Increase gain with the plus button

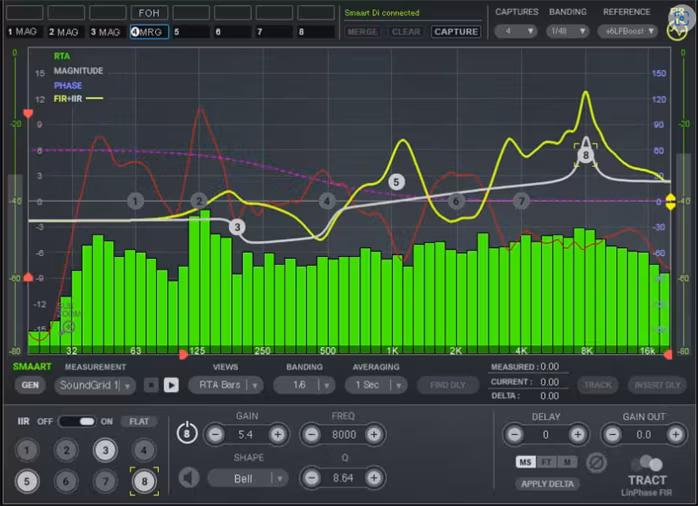(x=278, y=434)
